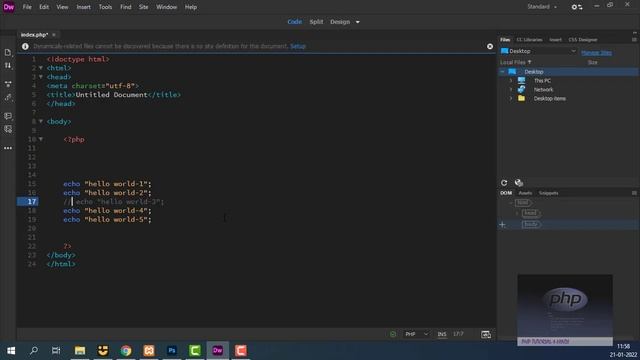The width and height of the screenshot is (640, 360).
Task: Collapse the html tag fold arrow on line 2
Action: click(41, 68)
